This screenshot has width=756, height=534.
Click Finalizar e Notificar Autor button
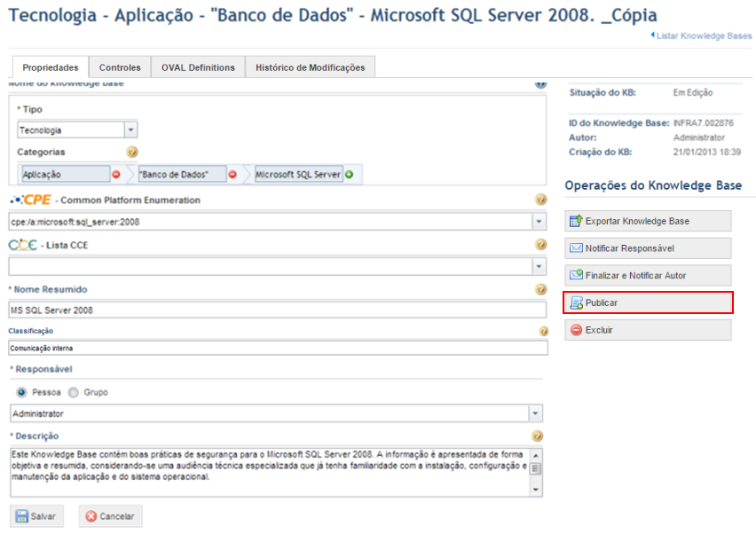(x=648, y=275)
